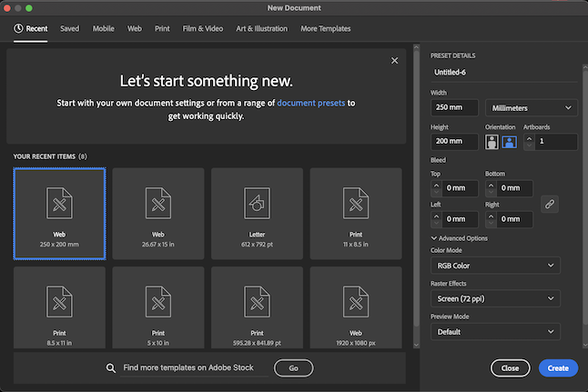Screen dimensions: 588x392
Task: Click the Bottom bleed 0 mm field
Action: pos(515,188)
